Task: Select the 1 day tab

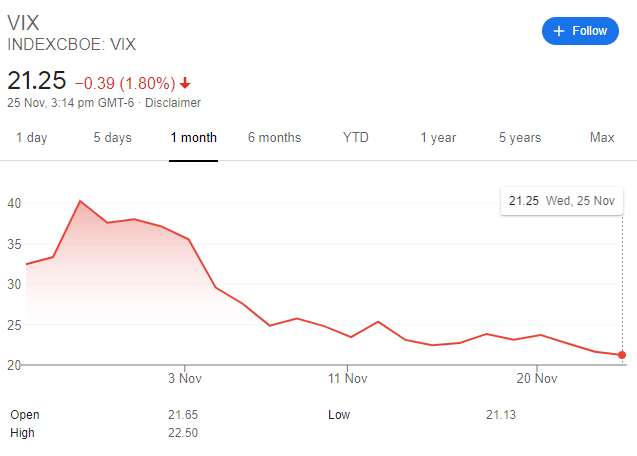Action: [31, 137]
